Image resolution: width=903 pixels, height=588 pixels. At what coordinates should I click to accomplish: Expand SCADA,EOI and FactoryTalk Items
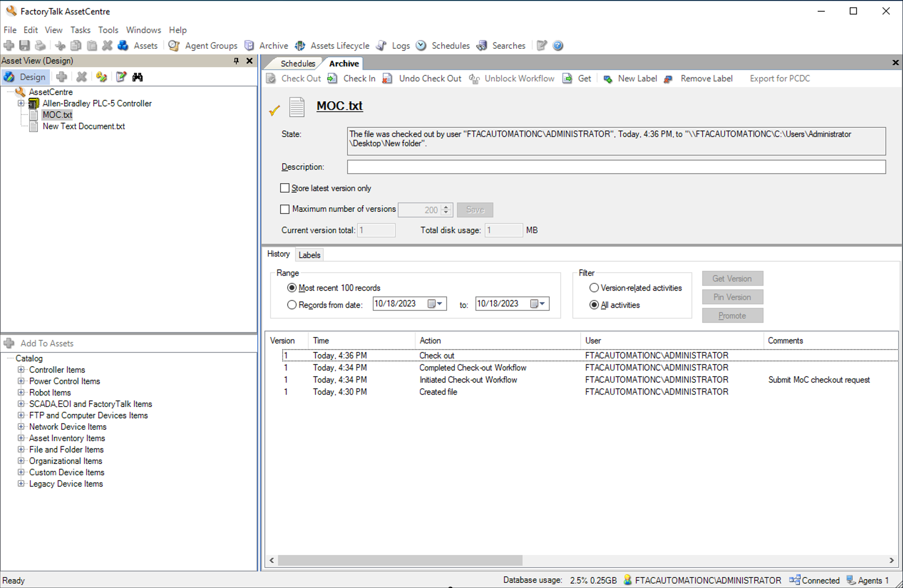coord(21,404)
